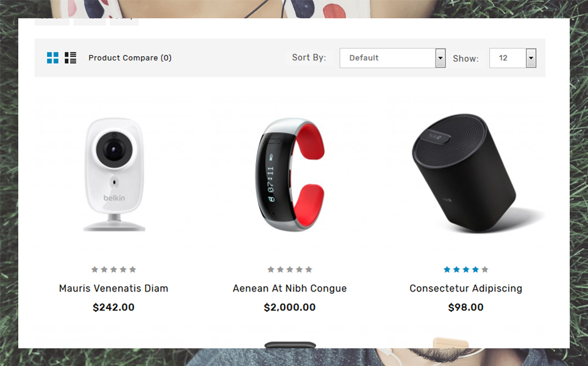Open the Show 12 items dropdown
Screen dimensions: 588x366
click(512, 58)
